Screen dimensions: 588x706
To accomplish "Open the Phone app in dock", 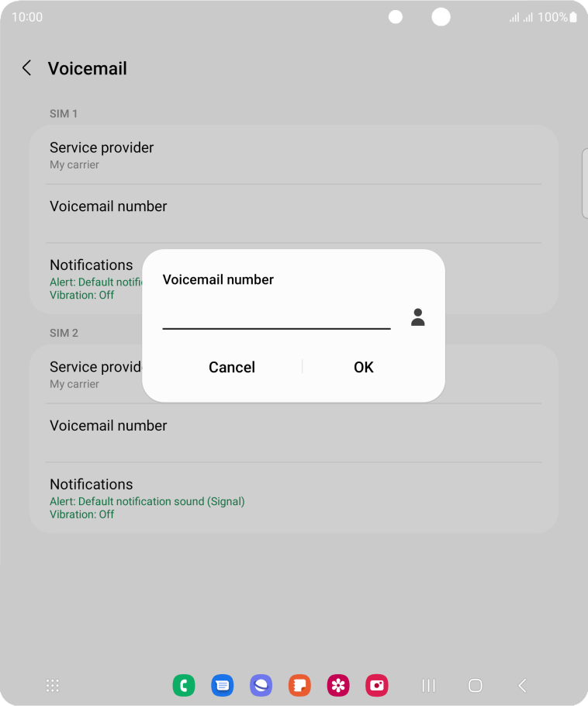I will [184, 685].
